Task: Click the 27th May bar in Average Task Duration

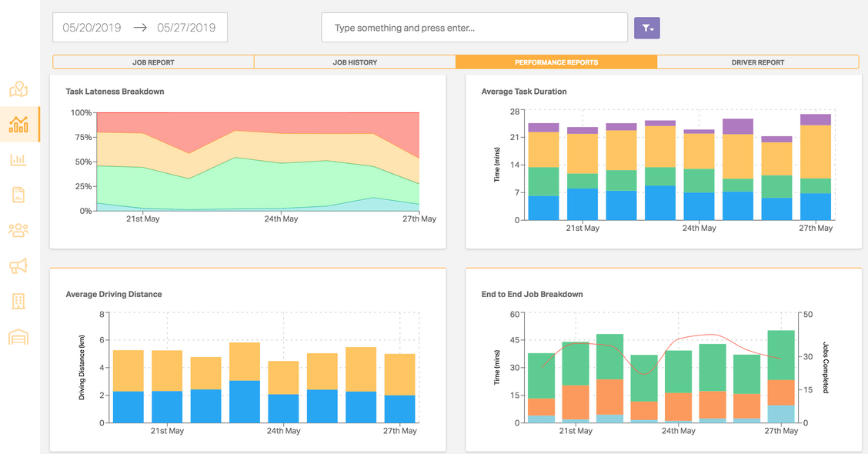Action: pos(816,169)
